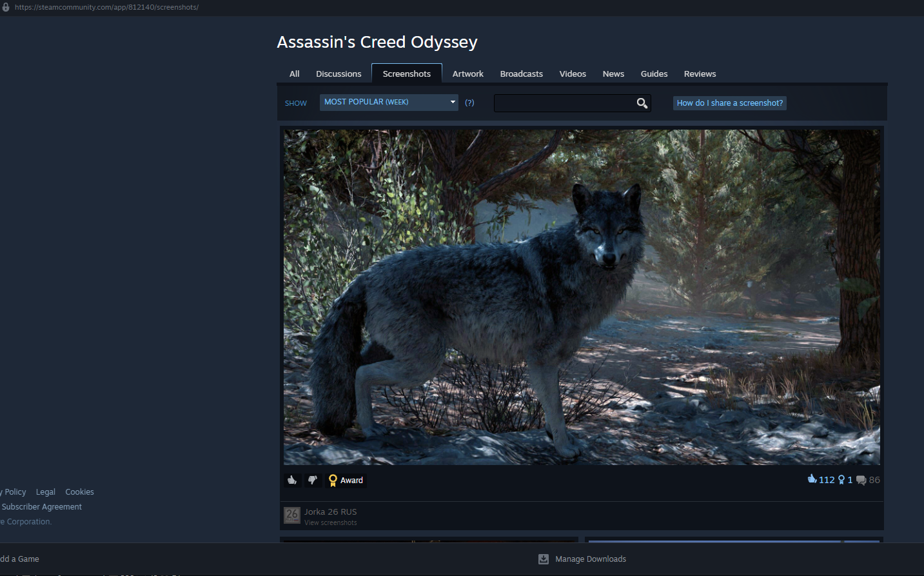Screen dimensions: 924x576
Task: Rate the wolf screenshot thumbs down
Action: click(x=313, y=480)
